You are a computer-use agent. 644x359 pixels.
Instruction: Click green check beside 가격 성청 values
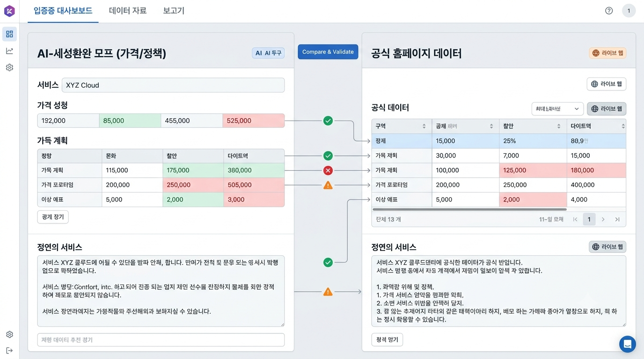point(328,121)
